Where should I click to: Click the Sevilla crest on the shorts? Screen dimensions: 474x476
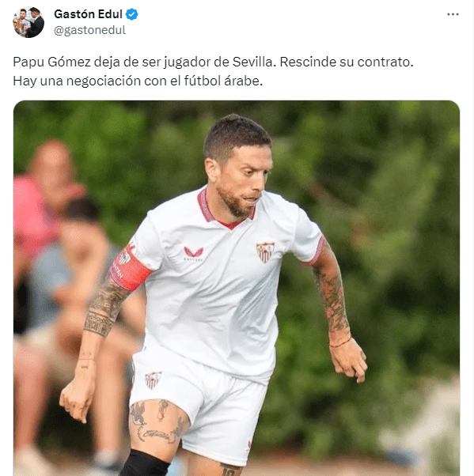tap(153, 380)
